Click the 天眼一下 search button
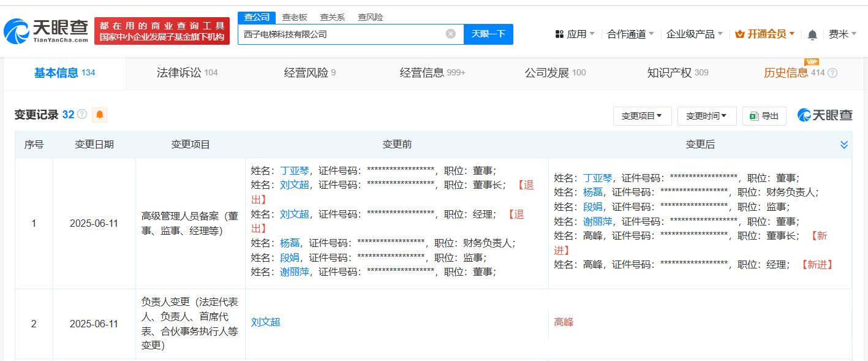Image resolution: width=868 pixels, height=361 pixels. (x=488, y=34)
